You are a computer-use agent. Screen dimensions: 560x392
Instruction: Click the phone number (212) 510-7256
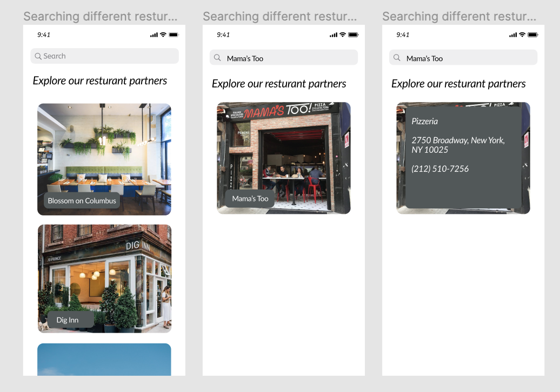click(x=440, y=168)
